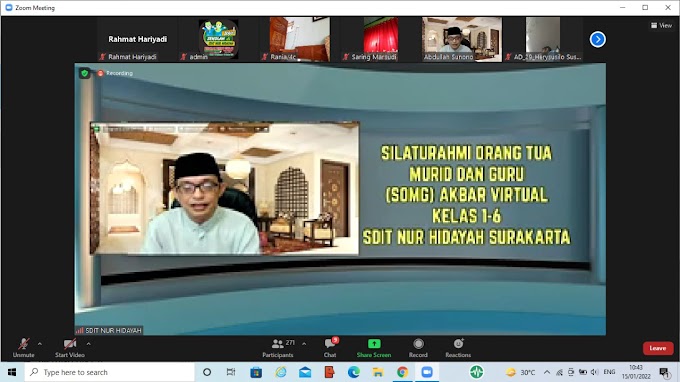The image size is (680, 382).
Task: Open the Participants panel
Action: [278, 348]
